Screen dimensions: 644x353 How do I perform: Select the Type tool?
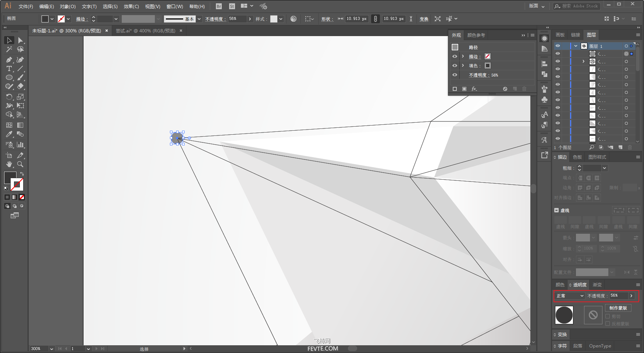9,68
